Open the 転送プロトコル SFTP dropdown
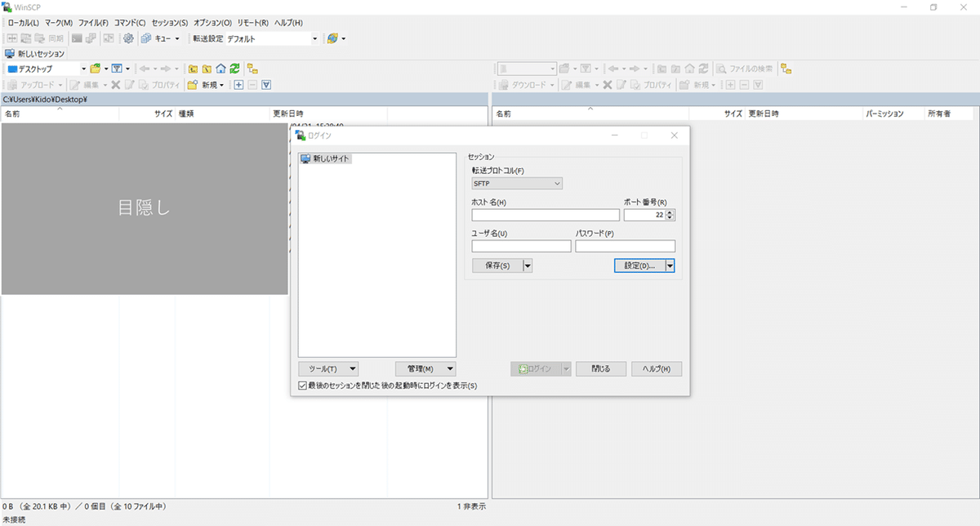Viewport: 980px width, 526px height. pyautogui.click(x=517, y=184)
